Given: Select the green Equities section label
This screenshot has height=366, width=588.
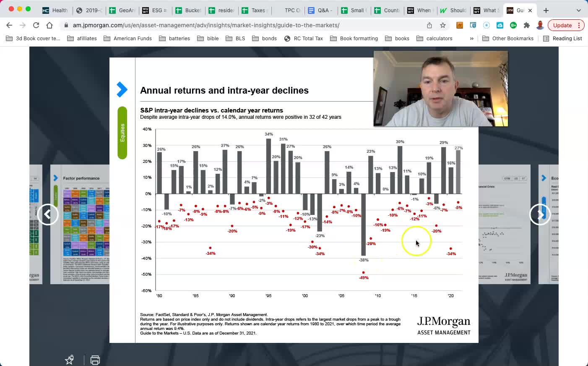Looking at the screenshot, I should 122,133.
